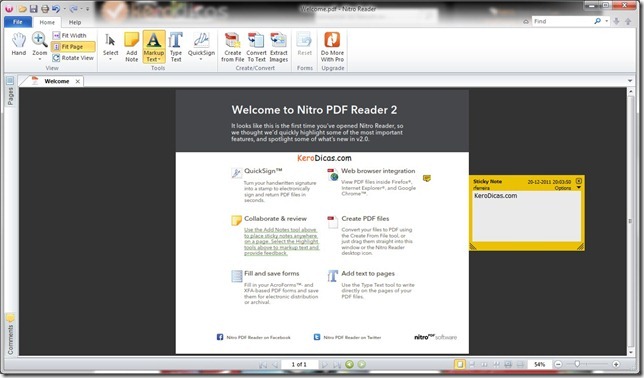The width and height of the screenshot is (644, 378).
Task: Go to the last page
Action: pos(337,364)
